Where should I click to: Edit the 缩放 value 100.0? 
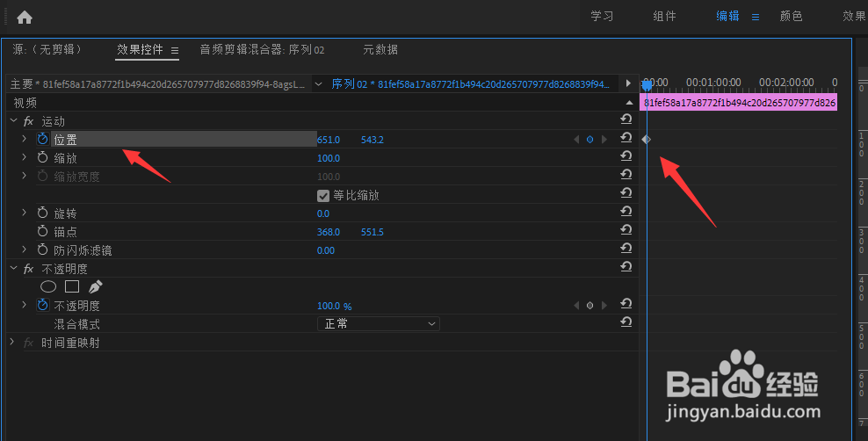coord(329,158)
